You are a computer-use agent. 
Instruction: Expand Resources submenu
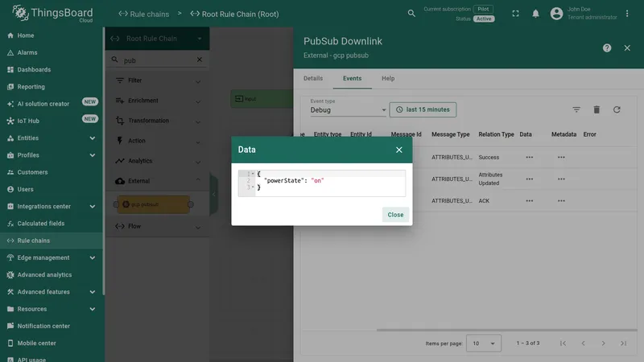click(x=93, y=309)
